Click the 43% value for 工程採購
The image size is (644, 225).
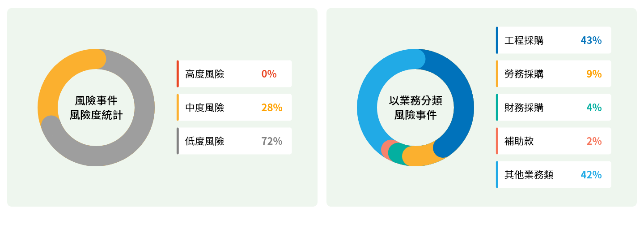point(591,40)
